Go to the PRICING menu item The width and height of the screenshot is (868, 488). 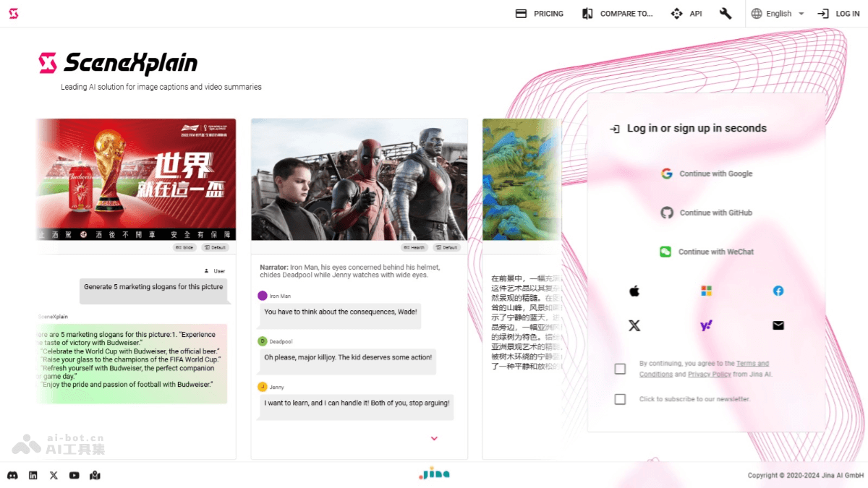(x=539, y=13)
